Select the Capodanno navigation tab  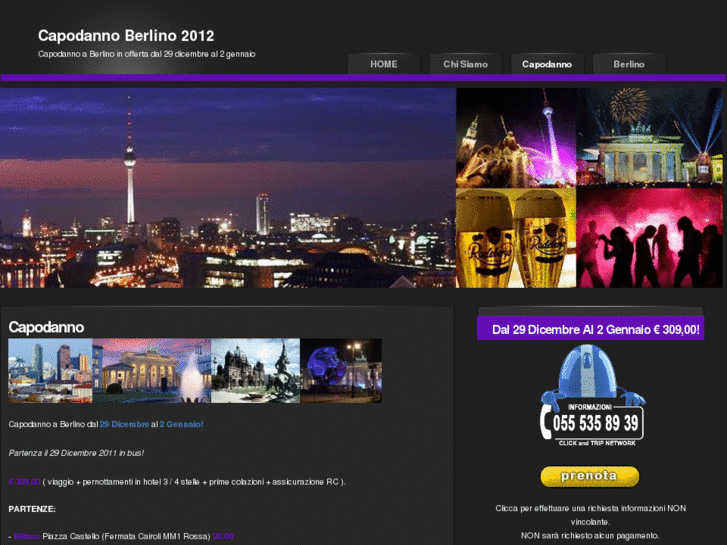click(547, 64)
